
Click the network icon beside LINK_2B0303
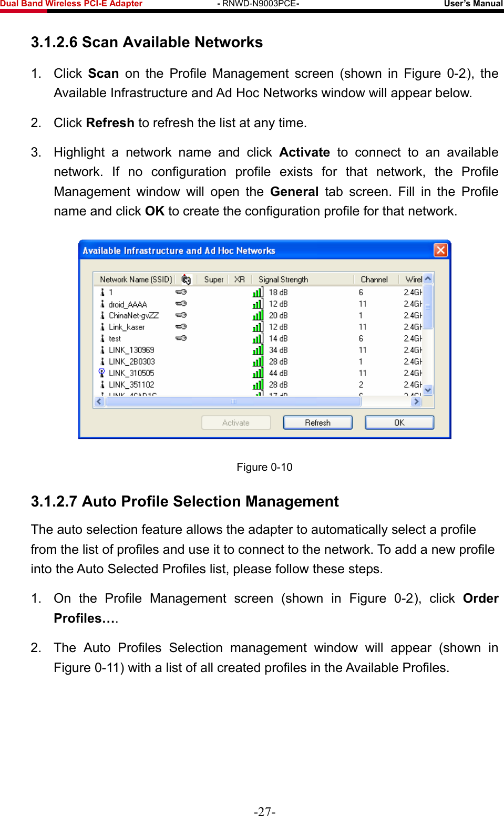click(x=102, y=361)
